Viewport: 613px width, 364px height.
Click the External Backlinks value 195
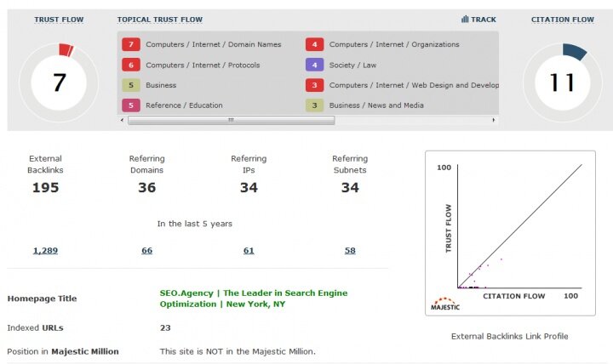click(45, 187)
